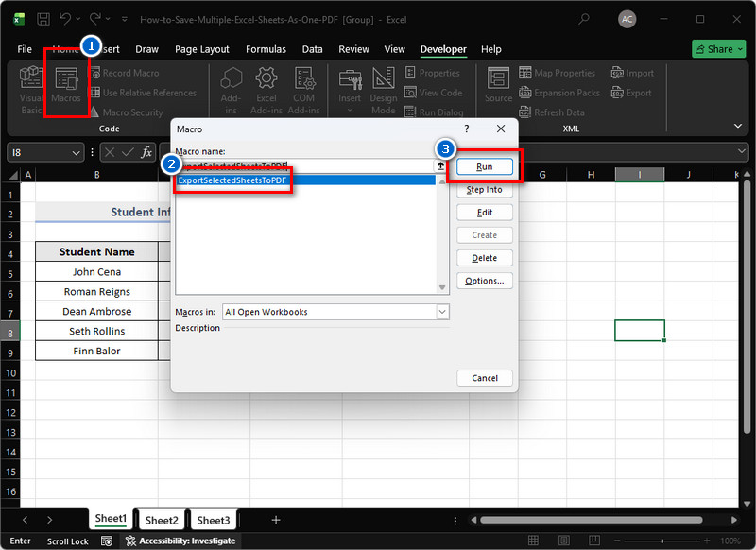This screenshot has height=550, width=756.
Task: Open the Share button dropdown
Action: point(740,49)
